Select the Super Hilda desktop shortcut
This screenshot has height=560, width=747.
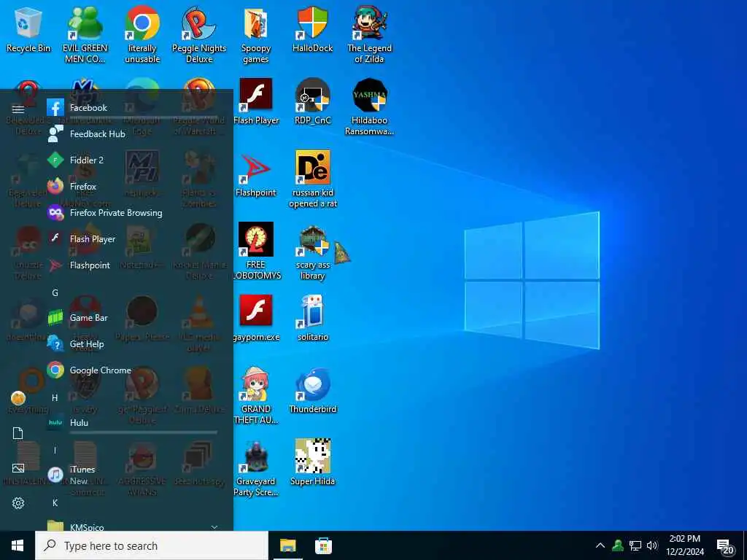[312, 462]
